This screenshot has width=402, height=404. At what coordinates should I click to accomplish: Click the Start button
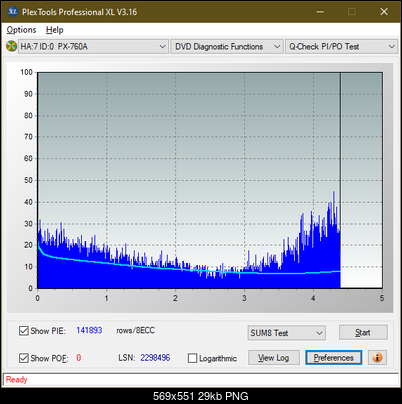coord(363,332)
